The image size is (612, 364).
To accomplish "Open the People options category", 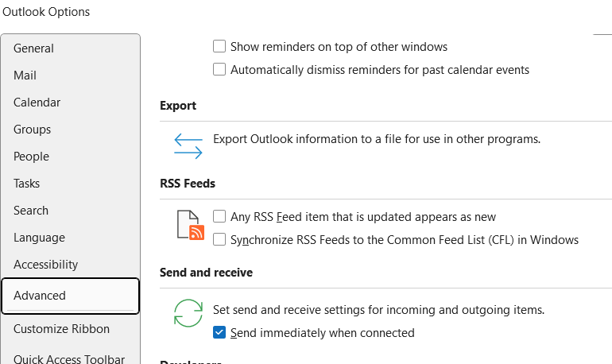I will pos(70,157).
